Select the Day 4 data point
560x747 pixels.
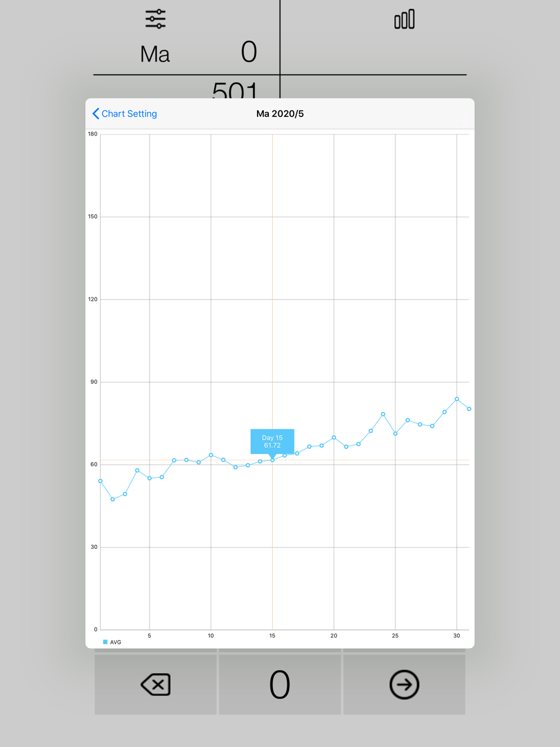[x=137, y=470]
